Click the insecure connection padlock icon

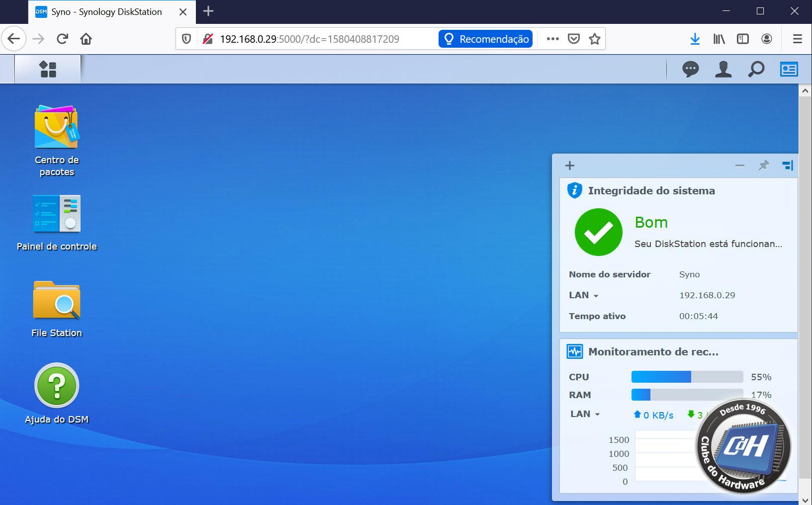tap(207, 39)
